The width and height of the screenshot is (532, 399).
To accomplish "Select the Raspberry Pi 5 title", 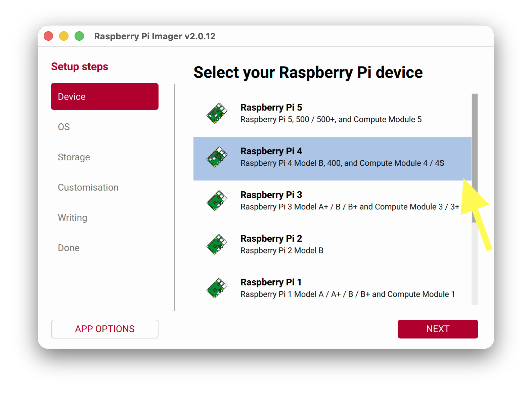I will [271, 108].
